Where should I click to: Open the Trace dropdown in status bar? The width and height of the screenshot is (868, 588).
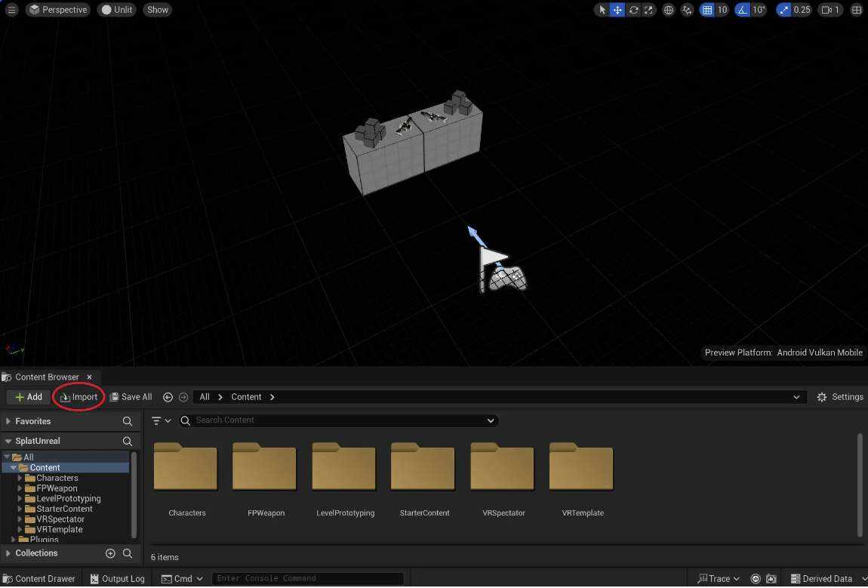tap(719, 579)
